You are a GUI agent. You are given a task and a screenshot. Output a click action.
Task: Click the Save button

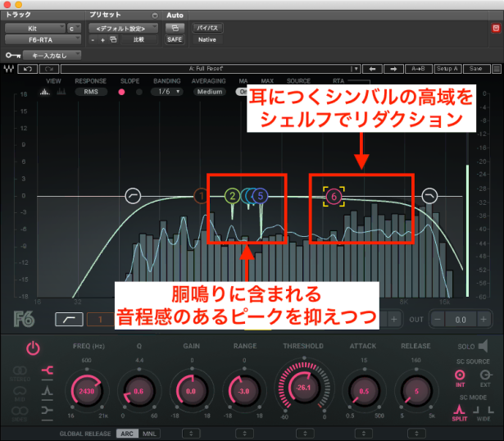[x=477, y=69]
